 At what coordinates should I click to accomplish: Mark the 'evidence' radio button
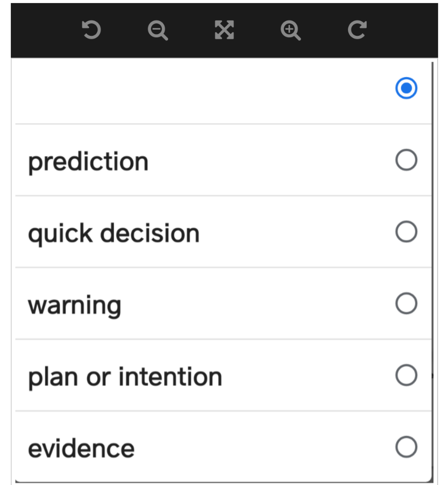[406, 447]
